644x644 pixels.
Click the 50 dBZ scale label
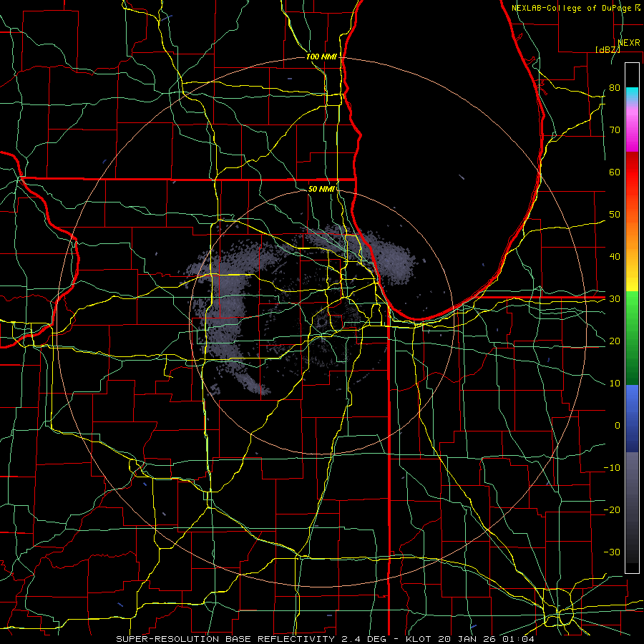coord(615,215)
